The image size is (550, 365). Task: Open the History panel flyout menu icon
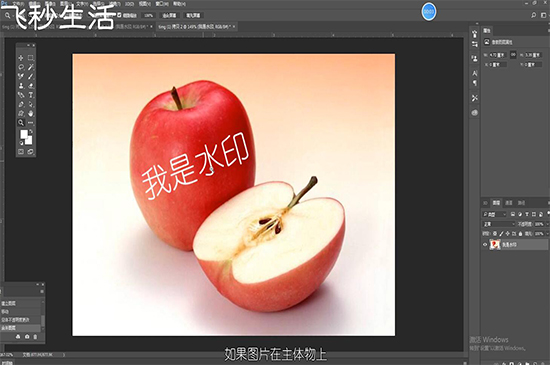[x=42, y=291]
